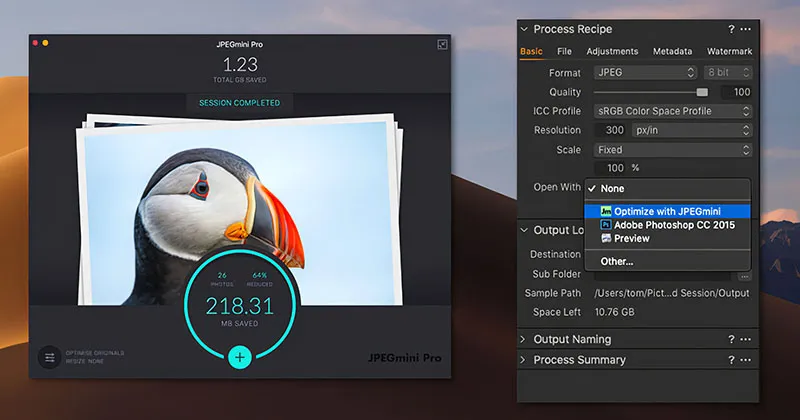Switch to the Adjustments tab

612,51
